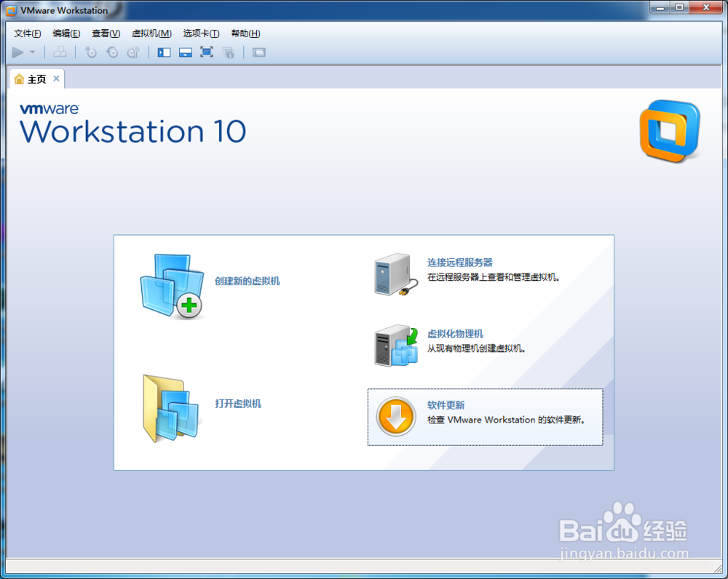Toggle the library sidebar view icon
Image resolution: width=728 pixels, height=579 pixels.
click(x=164, y=52)
